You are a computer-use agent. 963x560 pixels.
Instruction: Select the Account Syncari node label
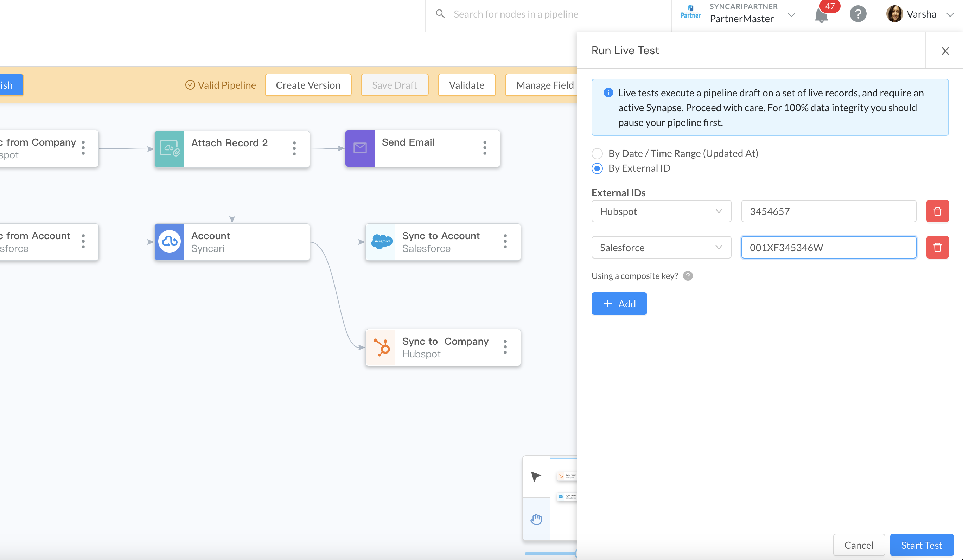[211, 242]
